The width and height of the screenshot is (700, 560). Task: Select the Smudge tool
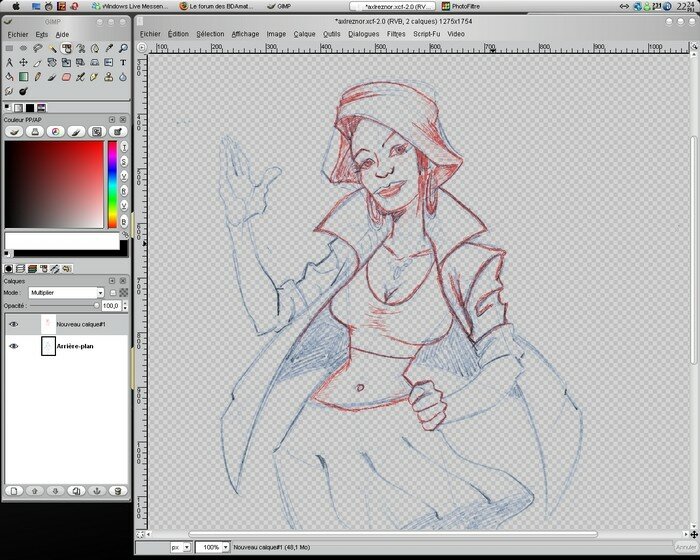point(9,91)
